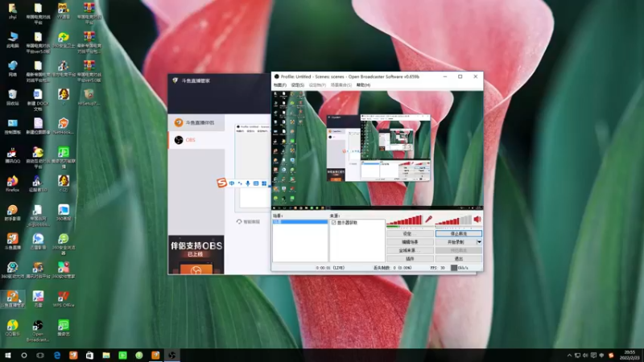Viewport: 644px width, 362px height.
Task: Open the taskbar clock showing 20:55
Action: tap(630, 355)
